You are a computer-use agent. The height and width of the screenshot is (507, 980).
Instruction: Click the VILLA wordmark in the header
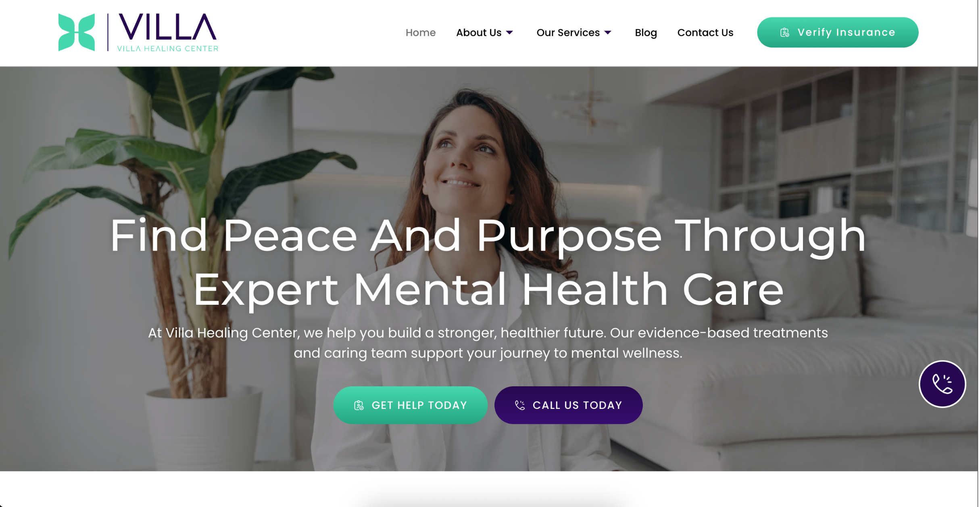click(168, 27)
